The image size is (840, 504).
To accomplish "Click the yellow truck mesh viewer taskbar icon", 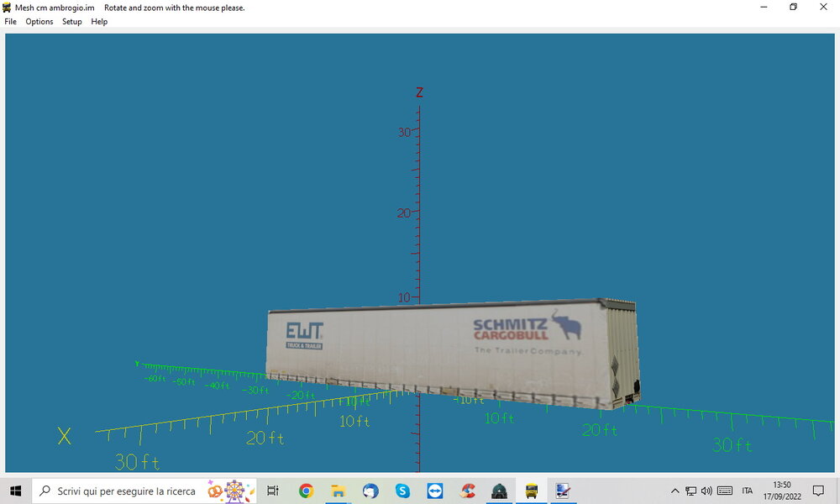I will pyautogui.click(x=532, y=491).
